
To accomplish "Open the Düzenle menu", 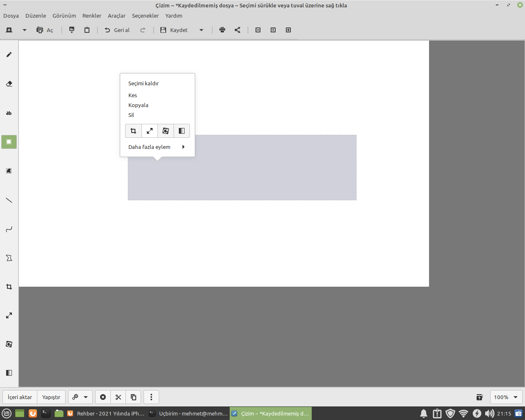I will point(36,16).
